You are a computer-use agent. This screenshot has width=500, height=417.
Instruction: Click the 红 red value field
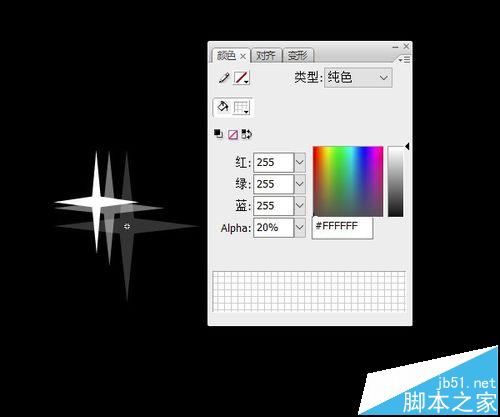[273, 163]
